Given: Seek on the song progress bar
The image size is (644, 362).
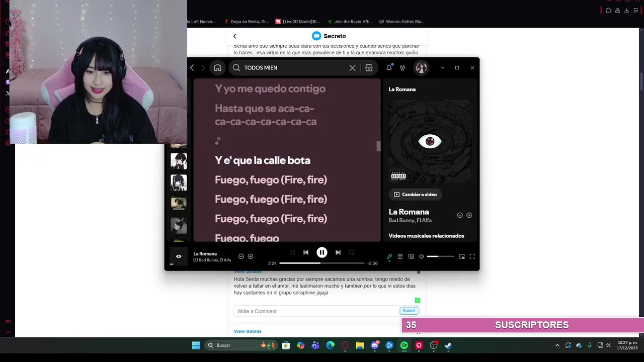Looking at the screenshot, I should (322, 263).
